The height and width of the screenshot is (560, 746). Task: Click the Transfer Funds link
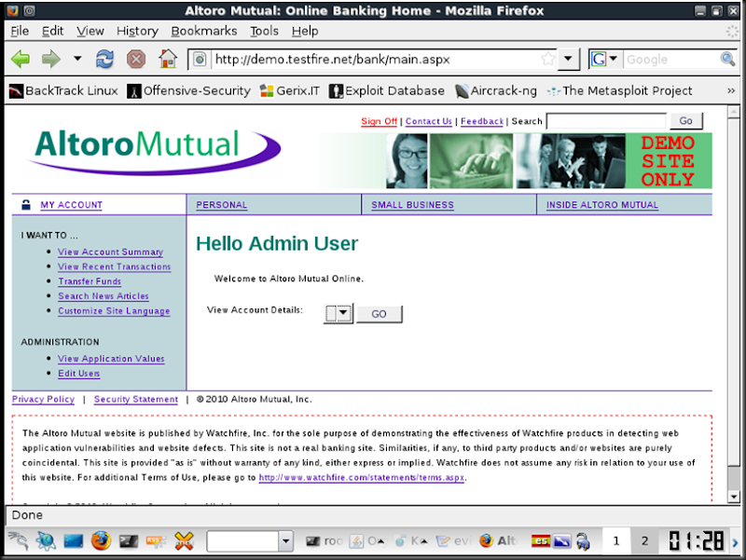[90, 281]
